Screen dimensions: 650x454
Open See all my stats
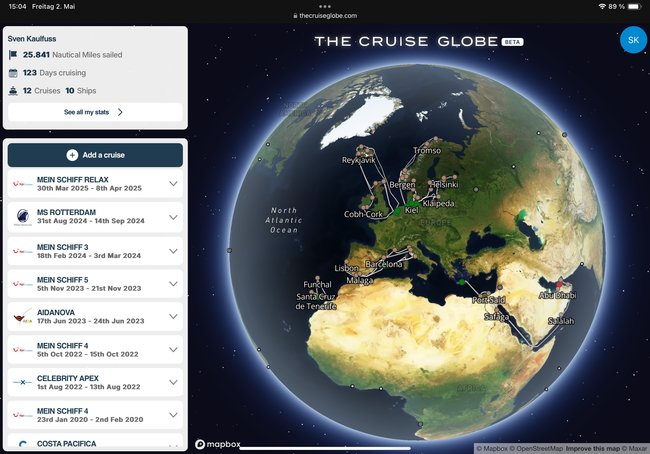(95, 112)
